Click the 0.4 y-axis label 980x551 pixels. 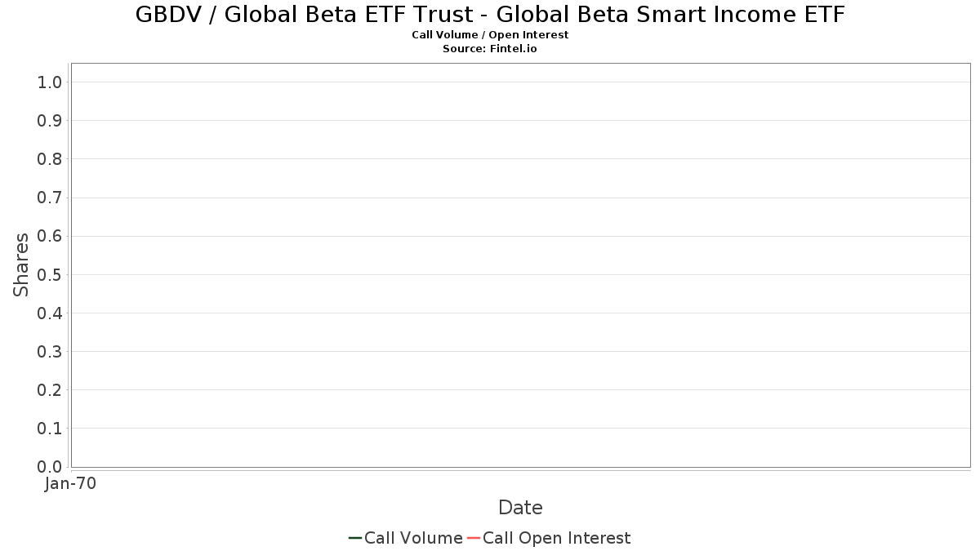coord(50,313)
